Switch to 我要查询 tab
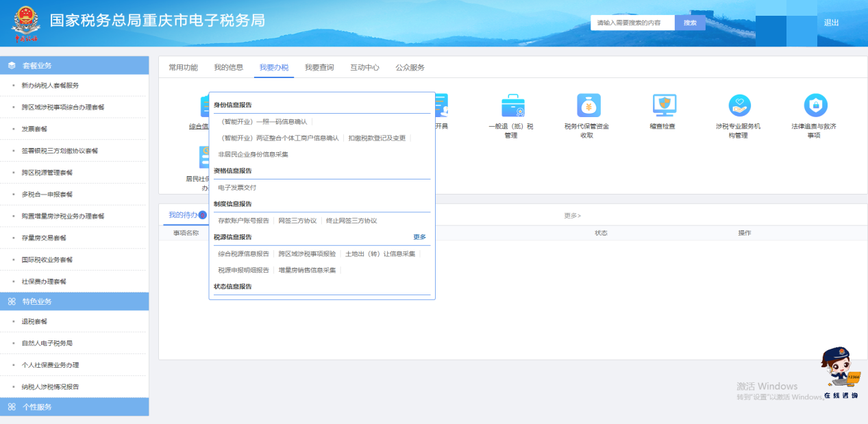868x424 pixels. (x=319, y=67)
